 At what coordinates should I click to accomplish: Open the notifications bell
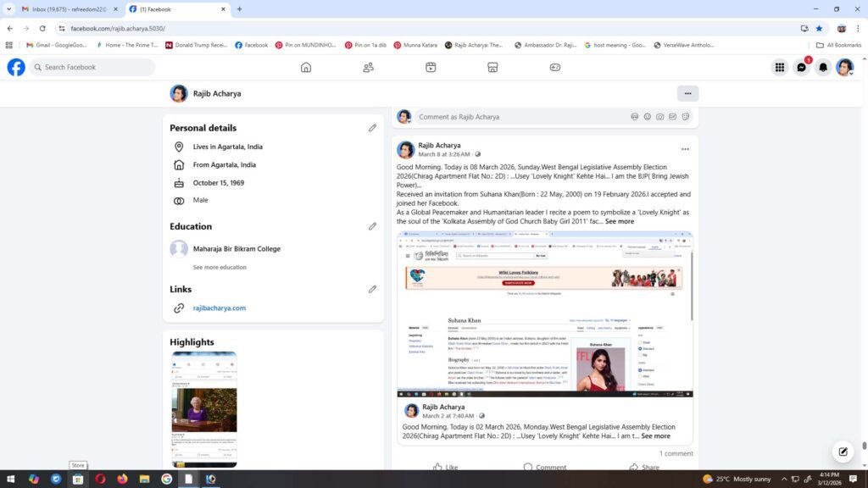coord(822,68)
